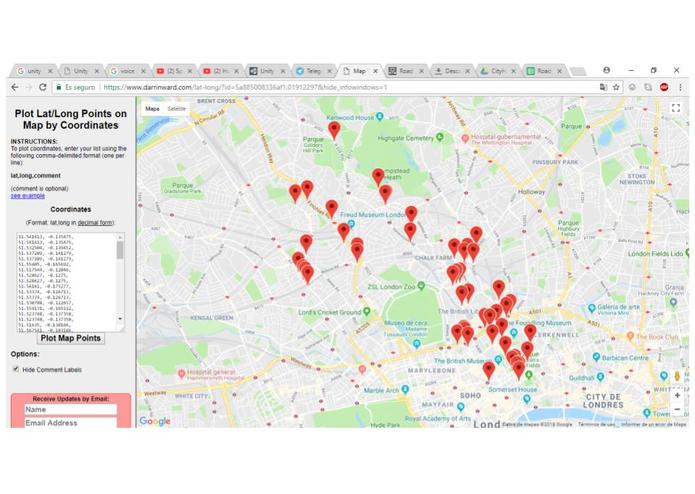The height and width of the screenshot is (494, 695).
Task: Select the active Map tab
Action: pos(359,71)
